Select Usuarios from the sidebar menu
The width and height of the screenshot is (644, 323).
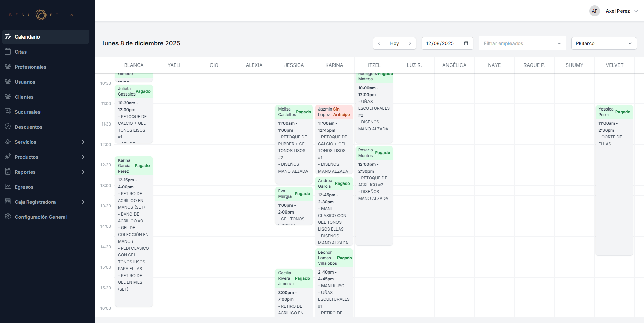[25, 82]
